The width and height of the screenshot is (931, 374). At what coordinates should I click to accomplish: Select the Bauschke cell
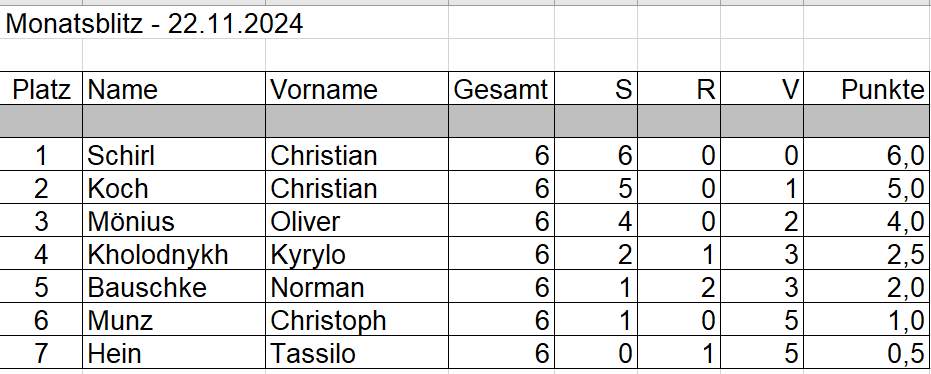click(x=173, y=287)
